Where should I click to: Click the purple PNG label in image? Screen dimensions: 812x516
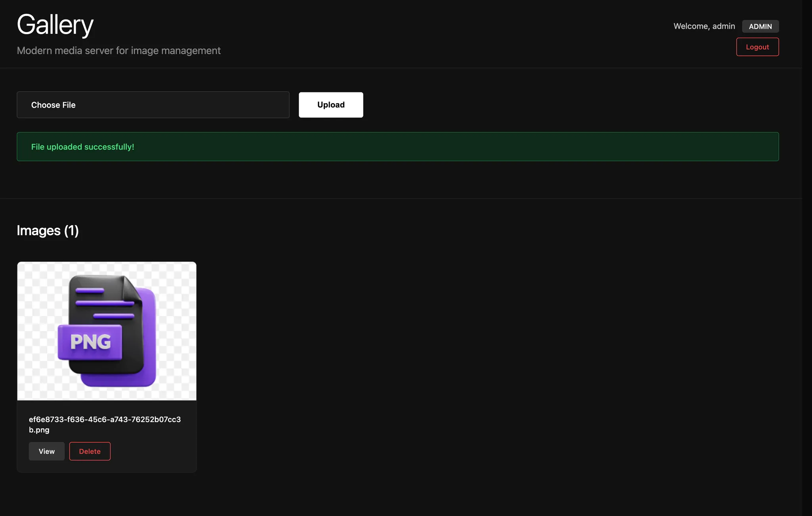[90, 342]
